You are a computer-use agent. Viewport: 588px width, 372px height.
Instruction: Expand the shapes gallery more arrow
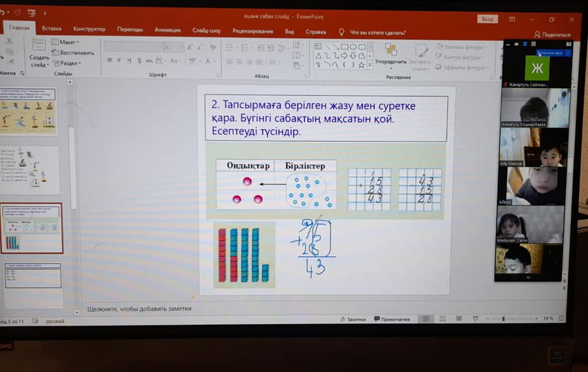tap(370, 64)
